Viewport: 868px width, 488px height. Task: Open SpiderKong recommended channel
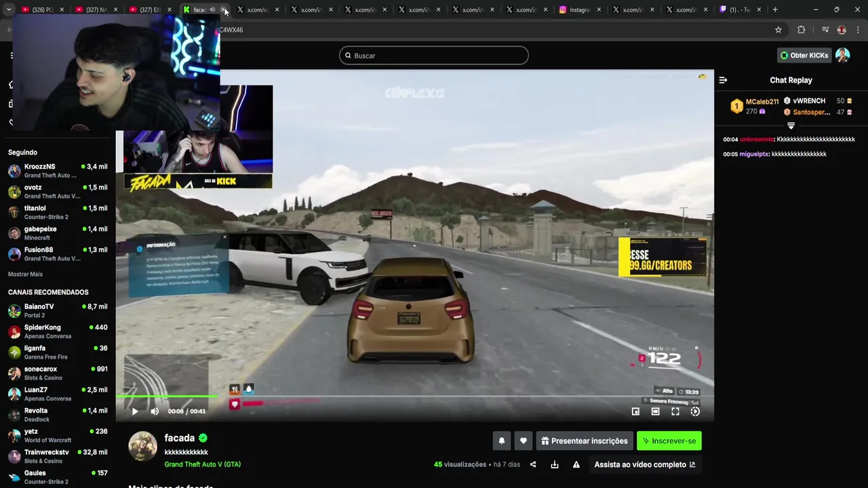tap(58, 331)
